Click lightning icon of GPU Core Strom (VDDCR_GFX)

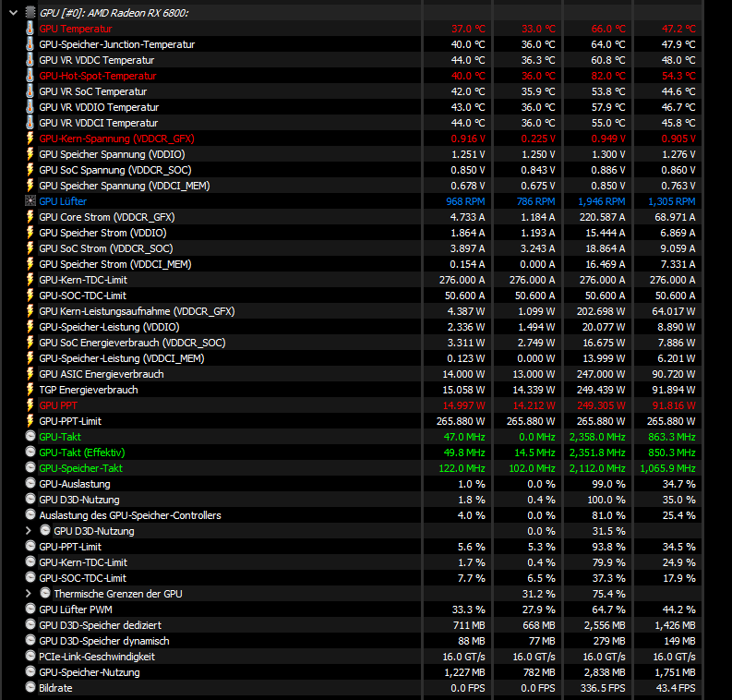[x=30, y=217]
